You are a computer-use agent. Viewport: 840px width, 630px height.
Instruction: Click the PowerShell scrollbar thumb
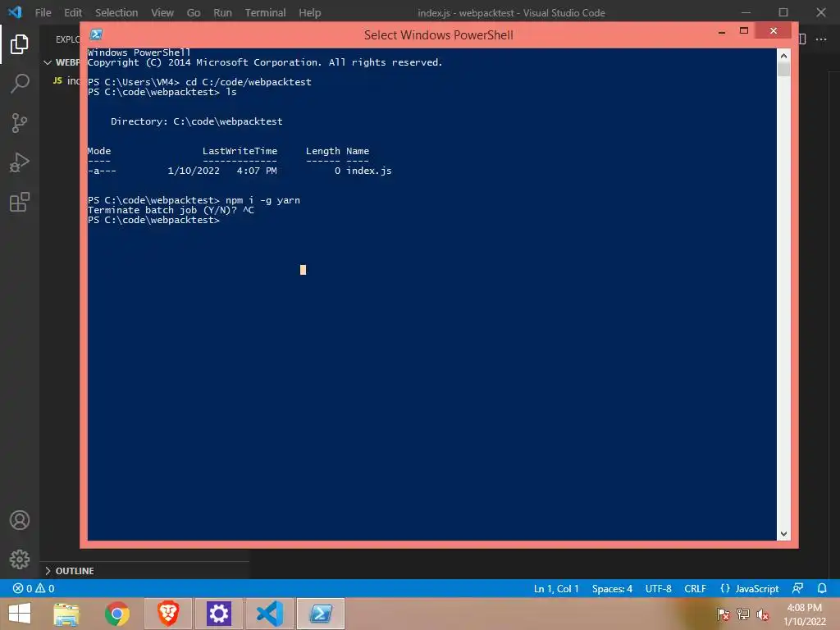[x=783, y=69]
